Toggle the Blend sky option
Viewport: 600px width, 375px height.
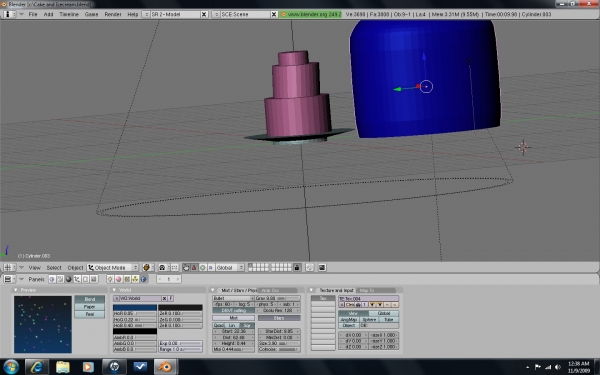click(x=90, y=299)
